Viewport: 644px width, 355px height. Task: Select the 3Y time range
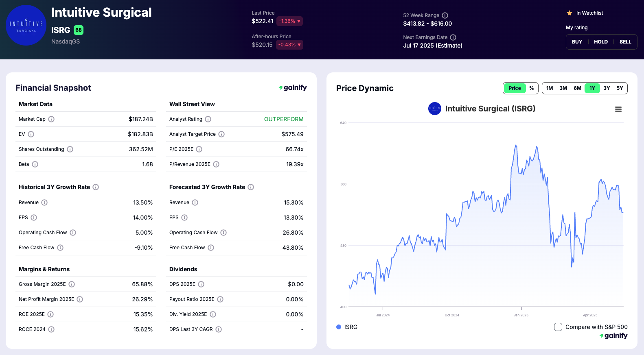[607, 88]
